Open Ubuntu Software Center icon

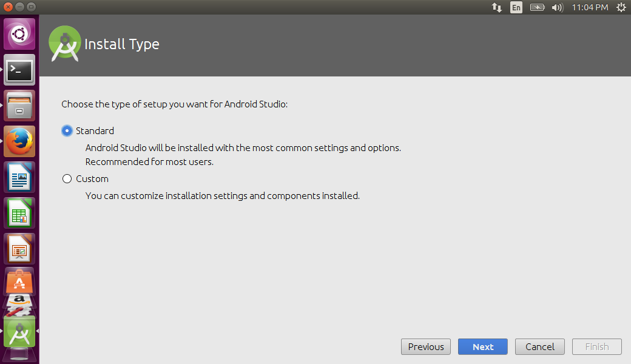point(19,281)
